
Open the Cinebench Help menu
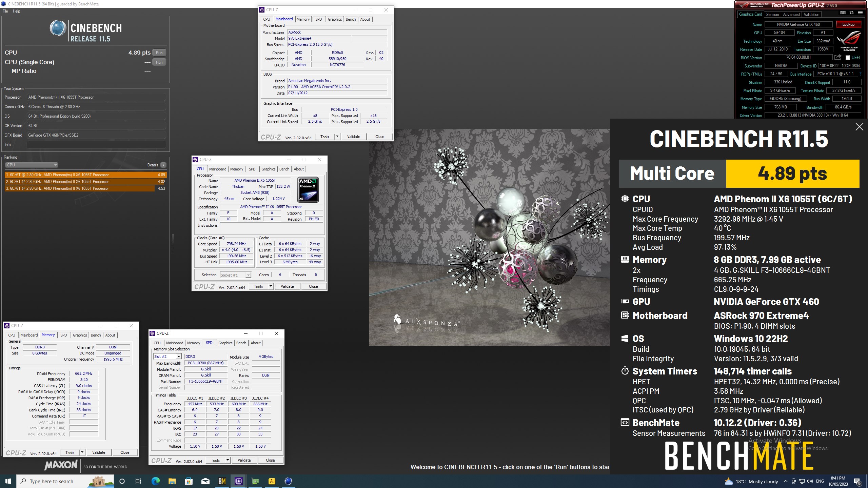[16, 11]
